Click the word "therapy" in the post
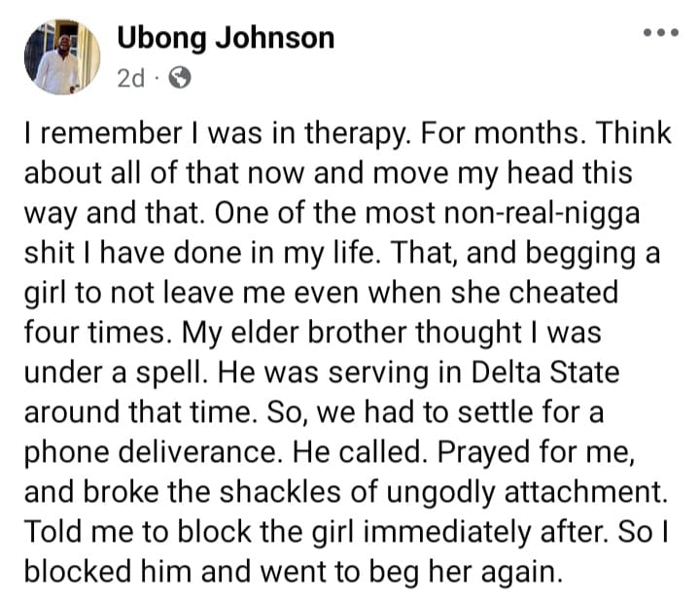This screenshot has width=700, height=603. pyautogui.click(x=336, y=132)
